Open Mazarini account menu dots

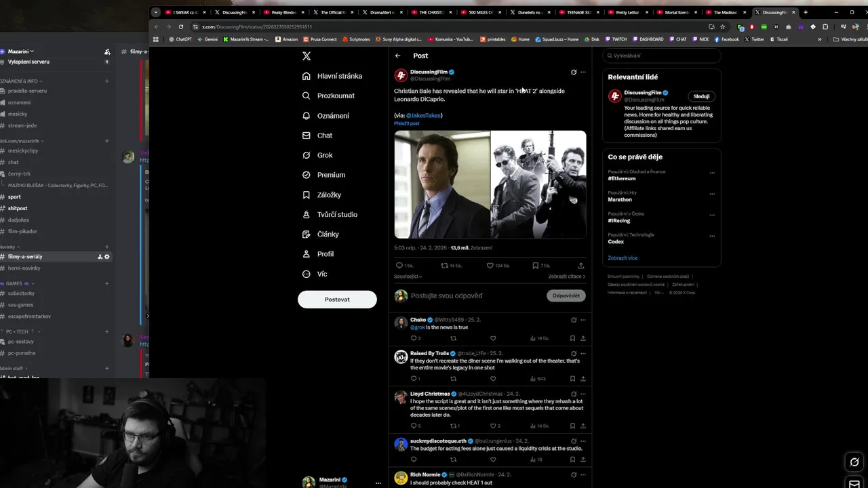pyautogui.click(x=378, y=483)
